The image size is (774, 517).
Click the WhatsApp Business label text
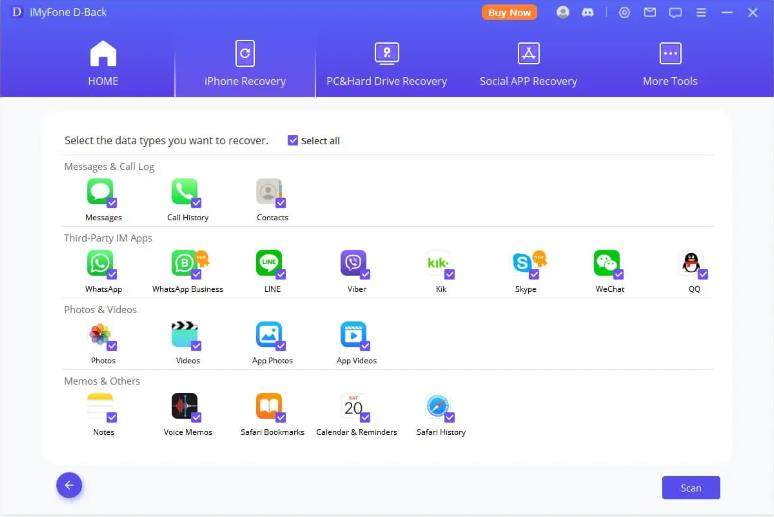[188, 289]
